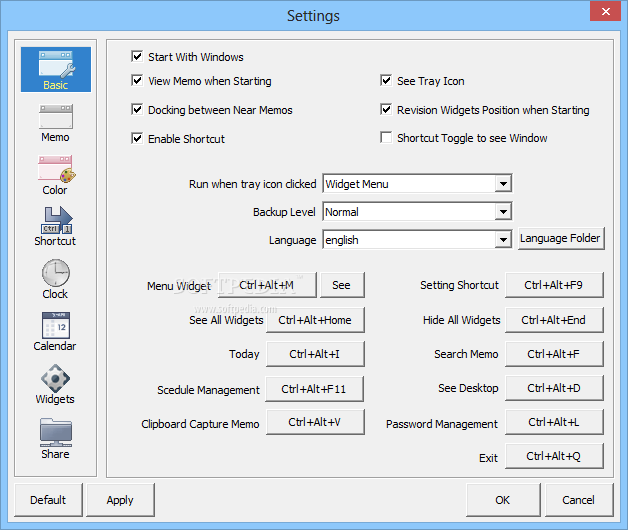628x530 pixels.
Task: Toggle Revision Widgets Position when Starting
Action: [x=386, y=110]
